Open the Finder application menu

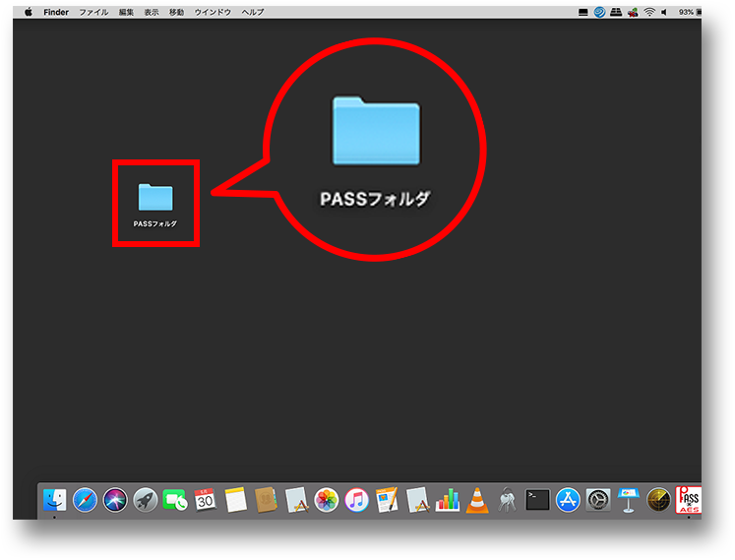click(56, 12)
